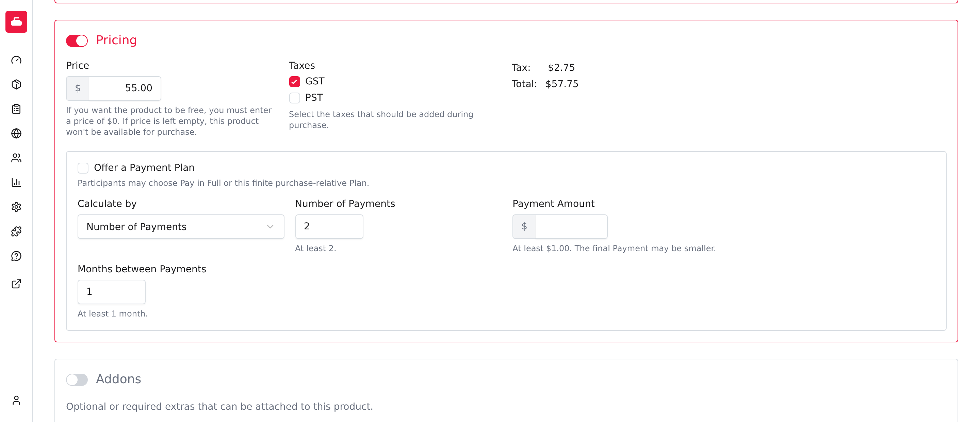The width and height of the screenshot is (980, 422).
Task: Click the "At least 2." hint text
Action: point(315,248)
